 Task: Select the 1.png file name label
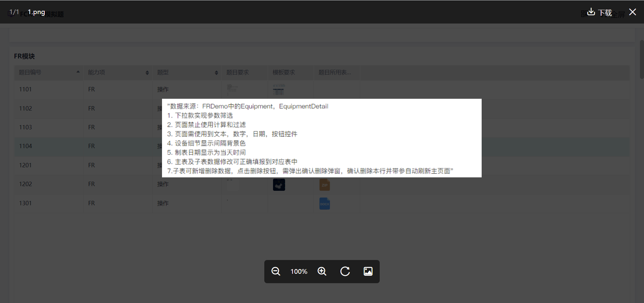click(36, 12)
